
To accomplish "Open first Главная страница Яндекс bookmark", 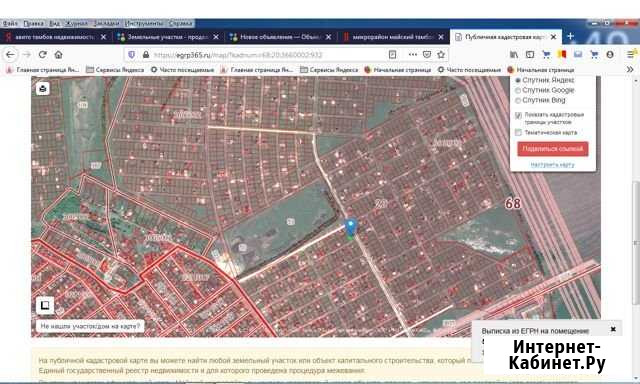I will 43,70.
